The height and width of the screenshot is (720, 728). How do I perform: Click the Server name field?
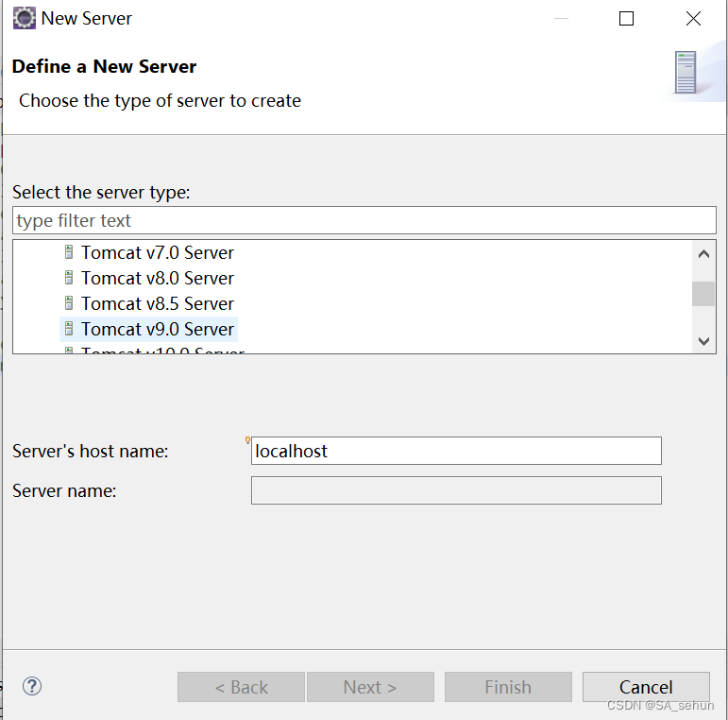pos(456,490)
